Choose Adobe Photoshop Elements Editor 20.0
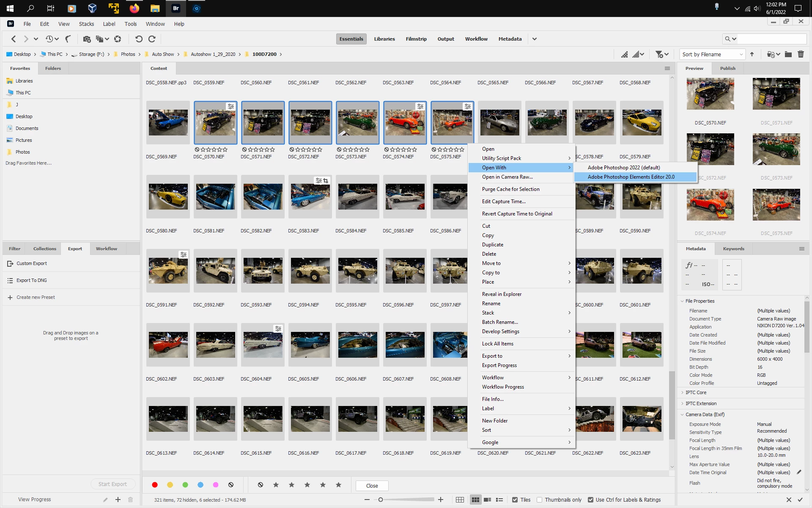This screenshot has width=812, height=508. (631, 177)
